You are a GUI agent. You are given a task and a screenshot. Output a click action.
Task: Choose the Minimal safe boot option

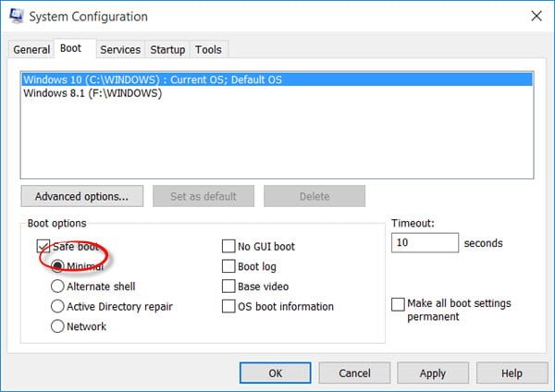pyautogui.click(x=58, y=266)
